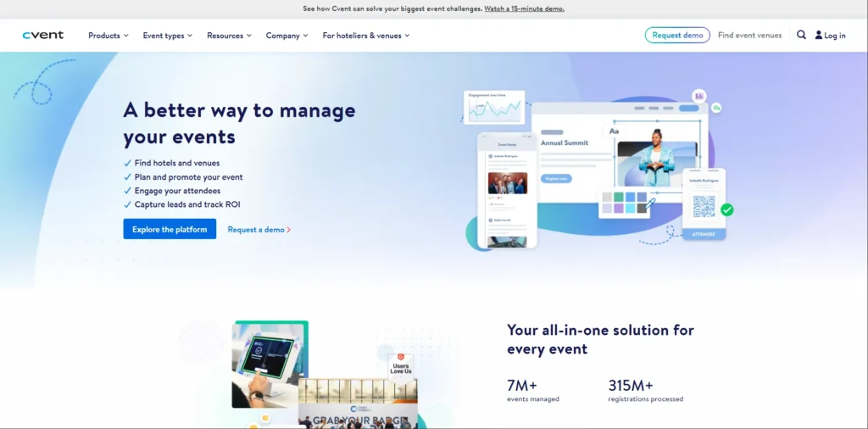The width and height of the screenshot is (868, 429).
Task: Click the Engagement over time chart
Action: [x=494, y=108]
